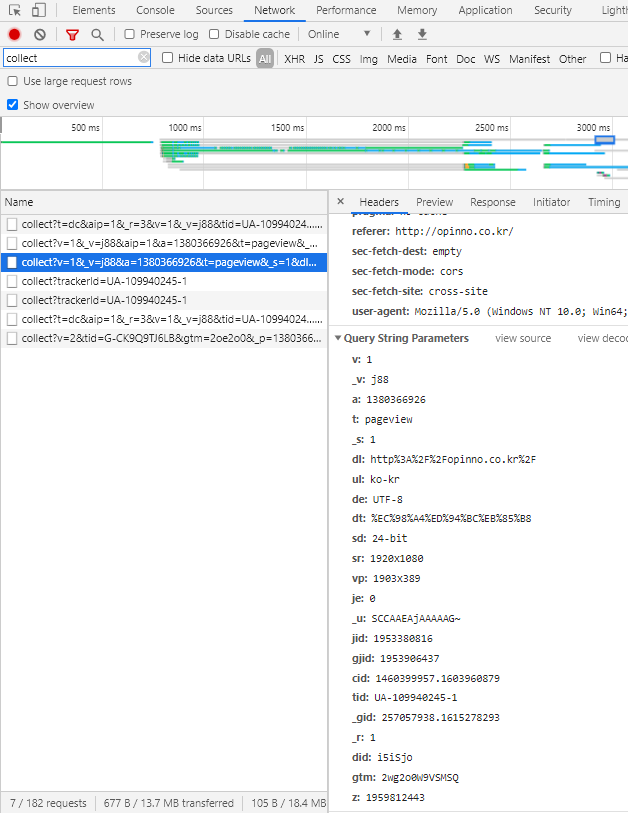The image size is (628, 813).
Task: Toggle the device toolbar icon
Action: click(x=38, y=10)
